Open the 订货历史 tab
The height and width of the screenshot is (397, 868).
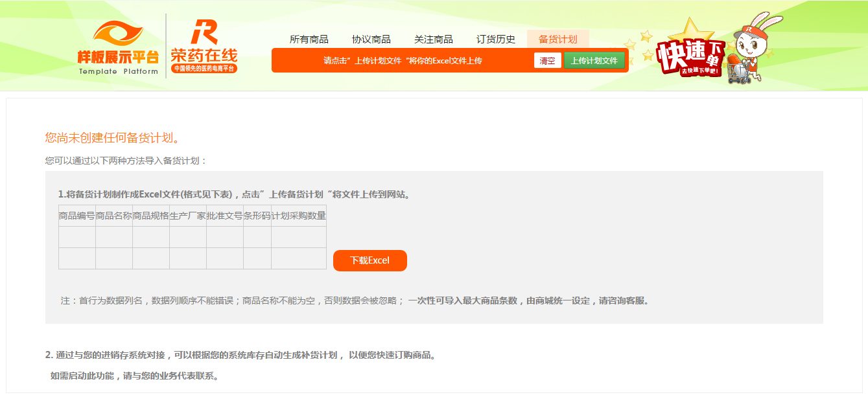point(495,39)
